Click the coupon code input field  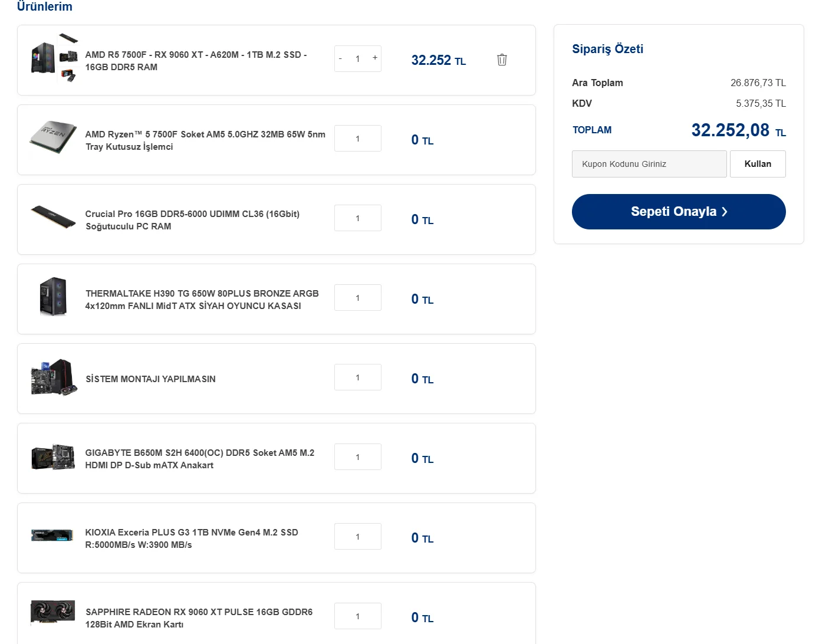pyautogui.click(x=649, y=164)
